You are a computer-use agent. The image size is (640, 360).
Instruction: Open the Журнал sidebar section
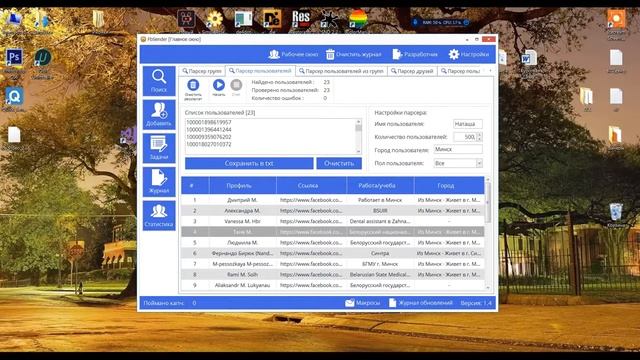pyautogui.click(x=159, y=182)
